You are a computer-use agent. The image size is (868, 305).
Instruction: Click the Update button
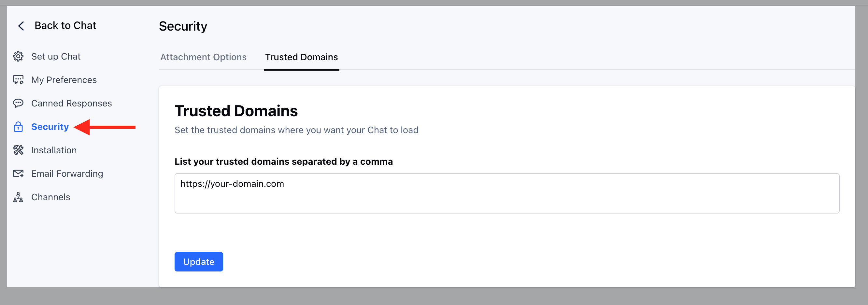198,262
